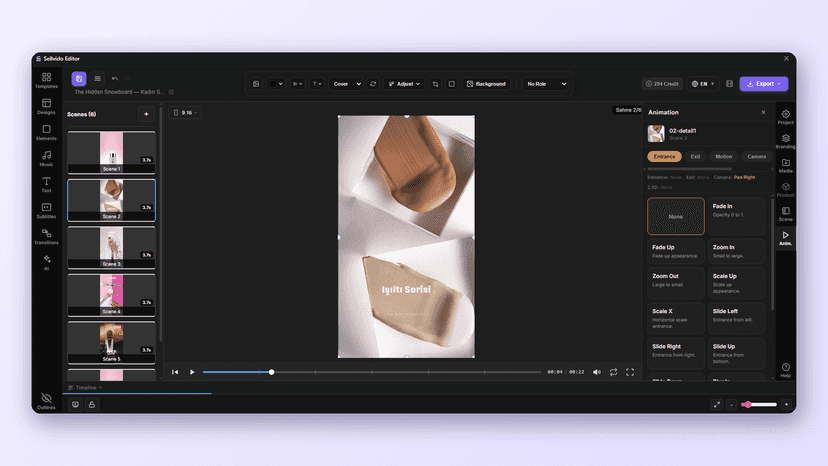Open the black color swatch dropdown

coord(276,84)
